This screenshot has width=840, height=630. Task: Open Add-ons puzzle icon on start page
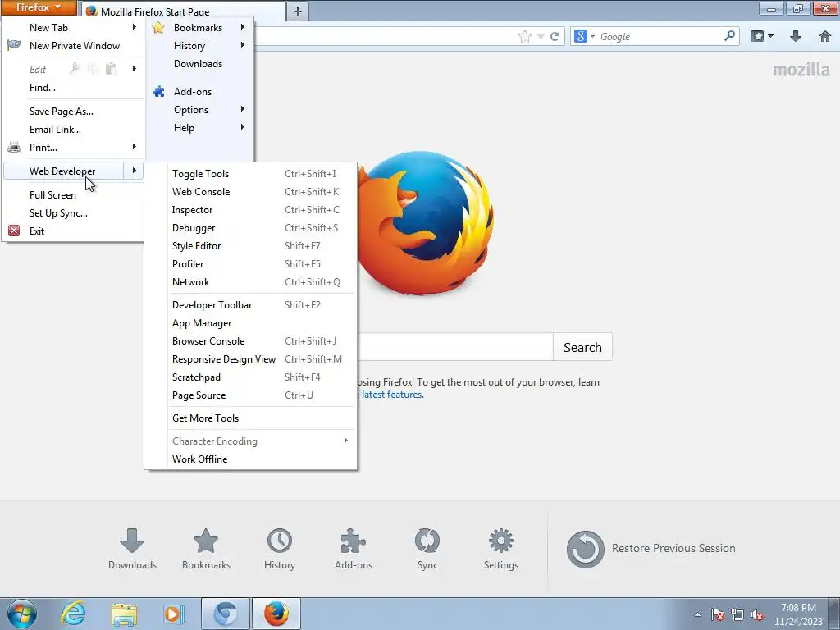point(353,549)
